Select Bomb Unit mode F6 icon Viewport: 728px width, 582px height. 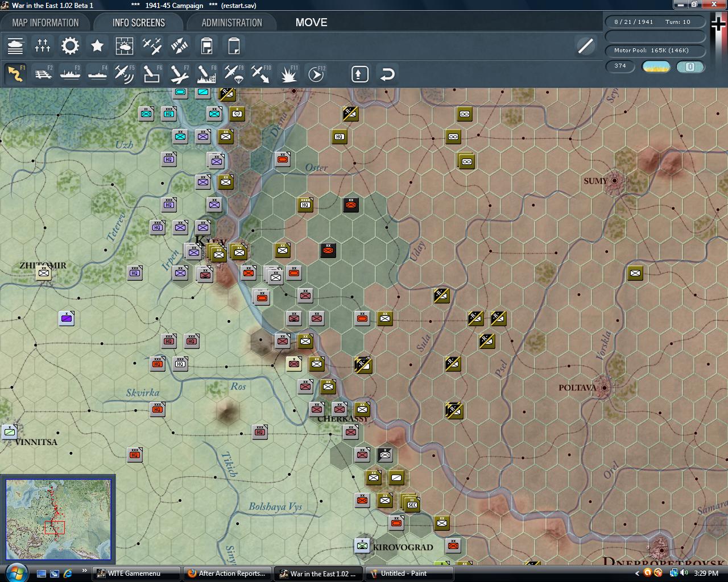[x=152, y=74]
